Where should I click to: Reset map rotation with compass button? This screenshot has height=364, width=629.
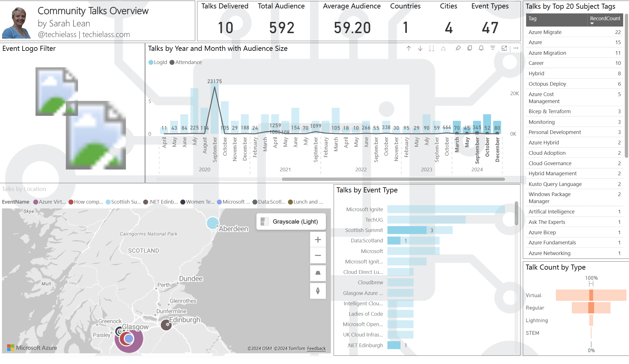click(x=318, y=291)
